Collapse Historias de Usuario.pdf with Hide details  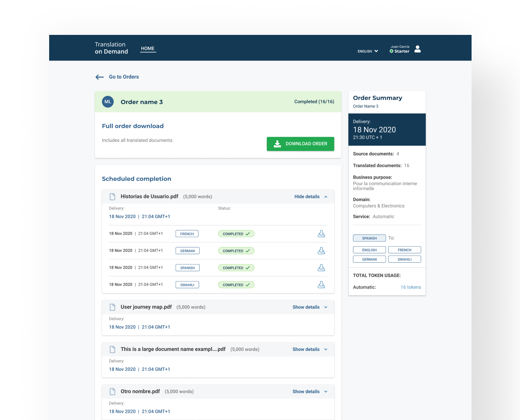click(x=311, y=196)
